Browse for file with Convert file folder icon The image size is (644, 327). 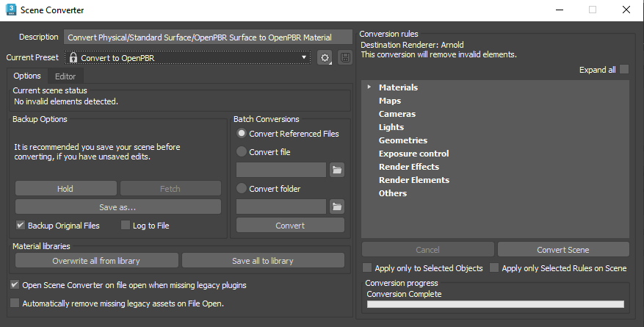[337, 170]
